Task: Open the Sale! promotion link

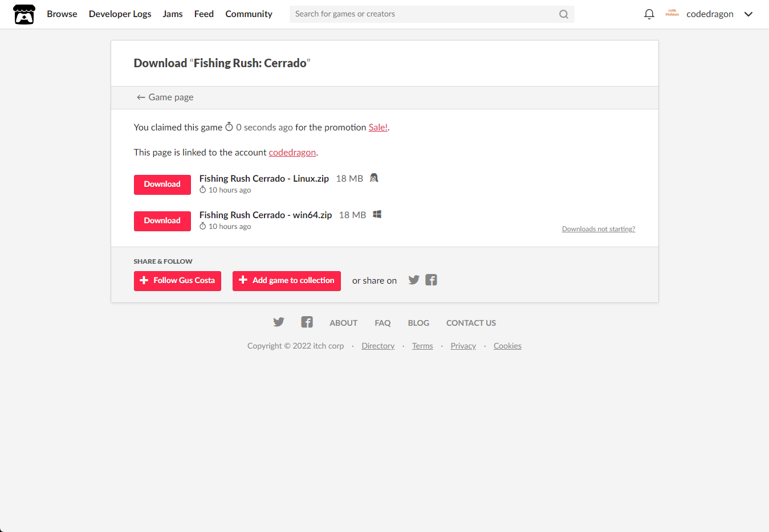Action: [378, 127]
